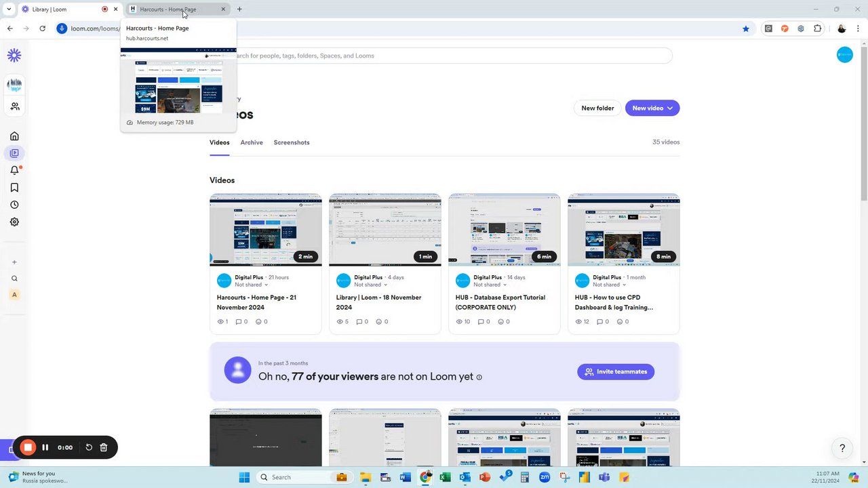Restart the recording with the restart icon

(x=89, y=447)
